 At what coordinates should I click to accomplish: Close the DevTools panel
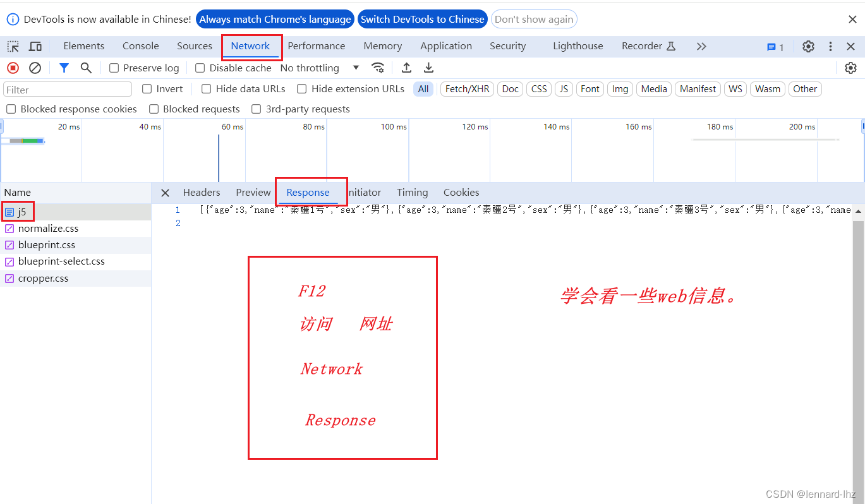(850, 46)
